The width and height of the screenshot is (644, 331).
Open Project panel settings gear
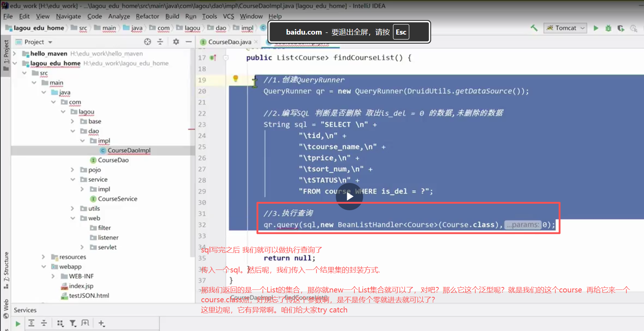(176, 42)
